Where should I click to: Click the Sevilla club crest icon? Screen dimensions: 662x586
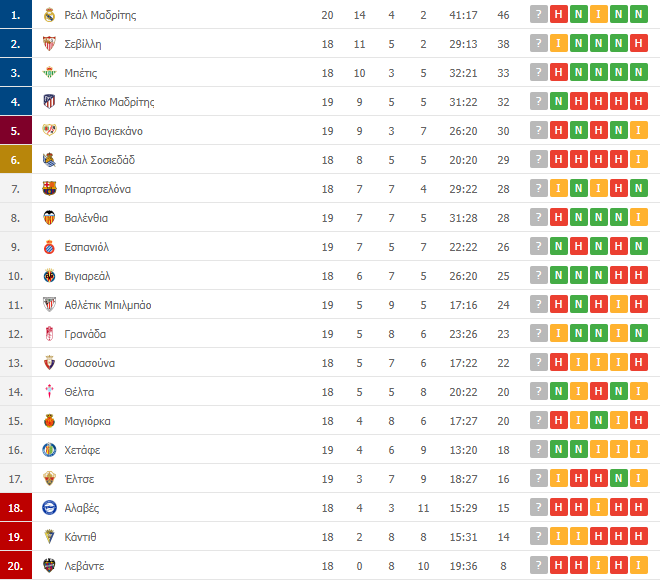[49, 44]
